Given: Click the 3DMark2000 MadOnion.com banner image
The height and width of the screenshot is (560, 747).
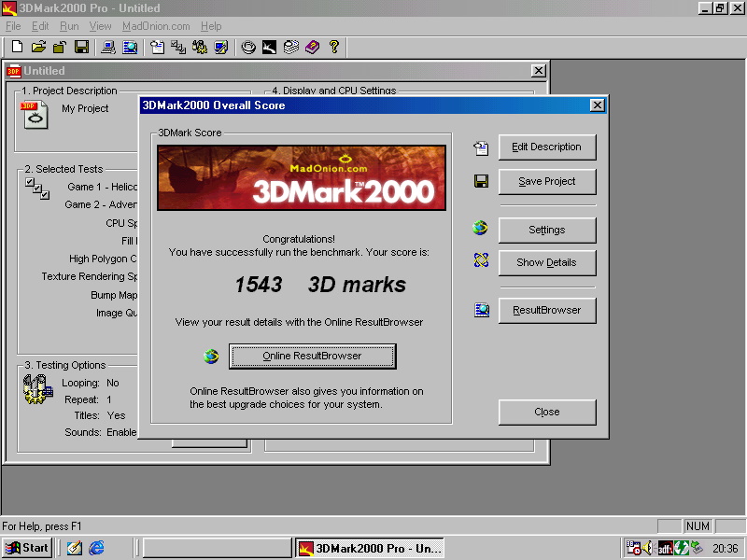Looking at the screenshot, I should 302,177.
